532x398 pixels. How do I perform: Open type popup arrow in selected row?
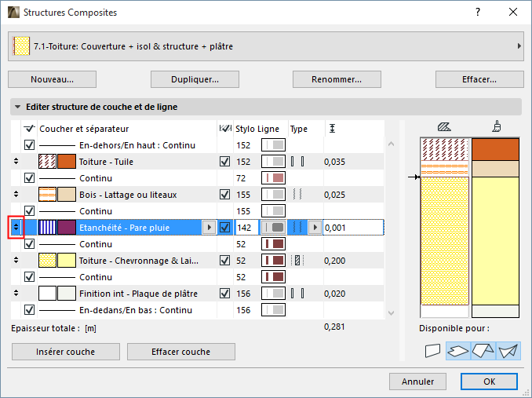(x=315, y=228)
